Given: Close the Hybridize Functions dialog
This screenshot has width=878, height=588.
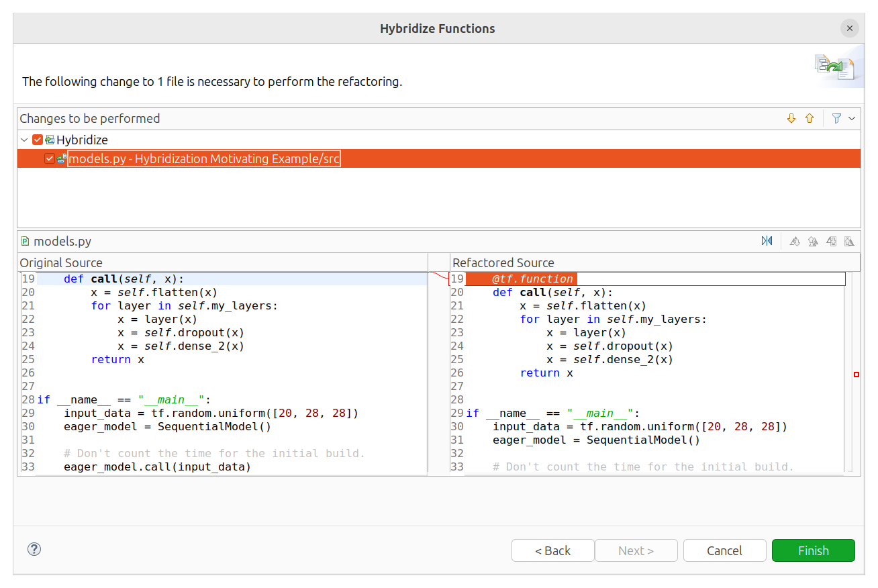Looking at the screenshot, I should click(849, 28).
